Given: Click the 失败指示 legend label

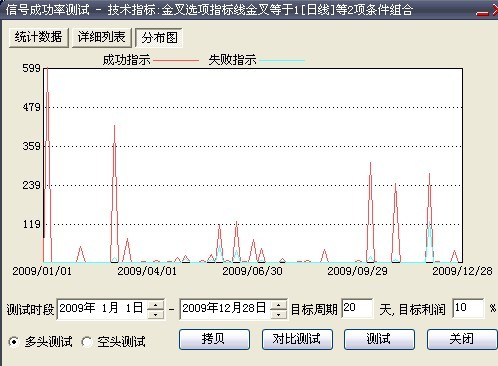Looking at the screenshot, I should pos(232,60).
